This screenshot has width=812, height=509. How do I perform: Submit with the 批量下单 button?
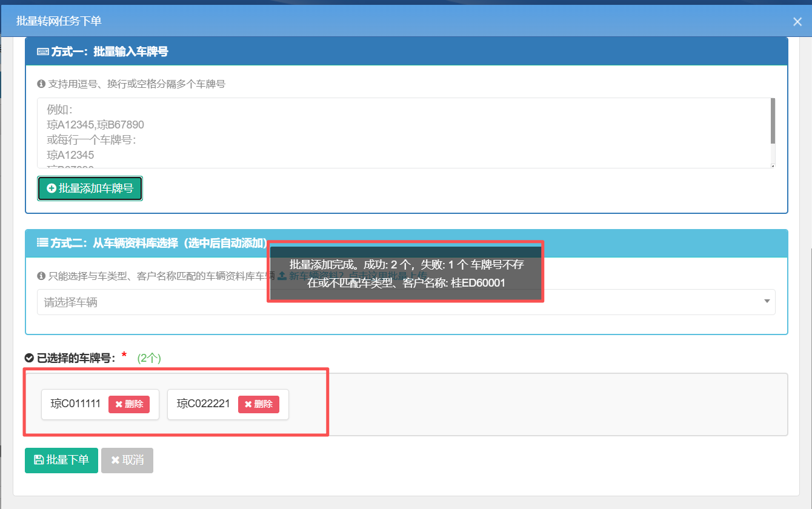pyautogui.click(x=61, y=460)
